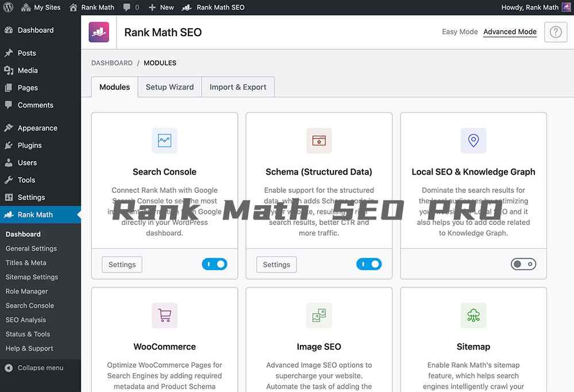This screenshot has width=574, height=392.
Task: Click the Rank Math SEO logo icon
Action: 99,32
